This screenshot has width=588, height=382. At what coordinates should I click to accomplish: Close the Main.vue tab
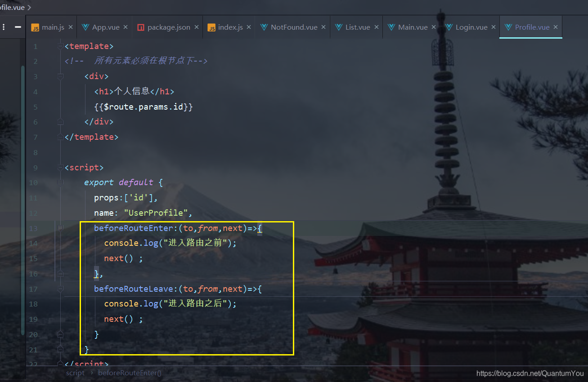[434, 27]
